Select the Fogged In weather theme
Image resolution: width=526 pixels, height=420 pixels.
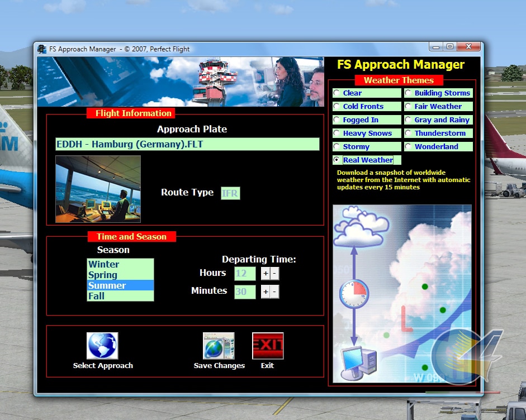point(337,120)
